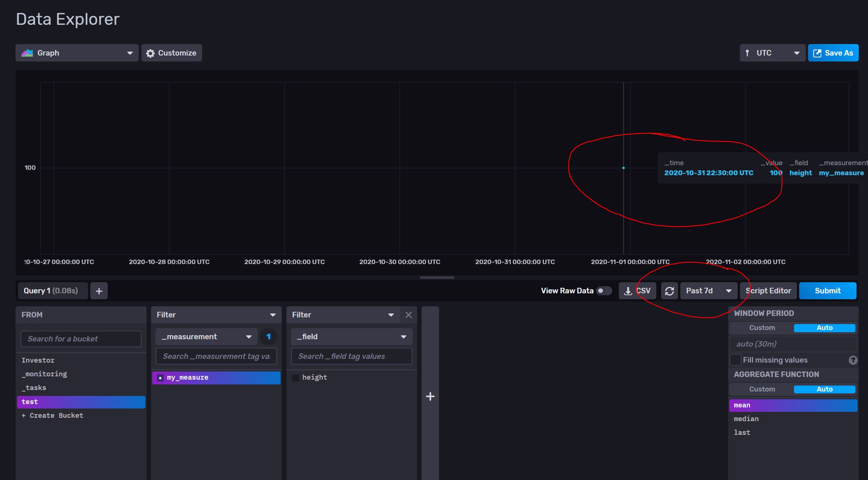Select the test bucket
The height and width of the screenshot is (480, 868).
81,402
